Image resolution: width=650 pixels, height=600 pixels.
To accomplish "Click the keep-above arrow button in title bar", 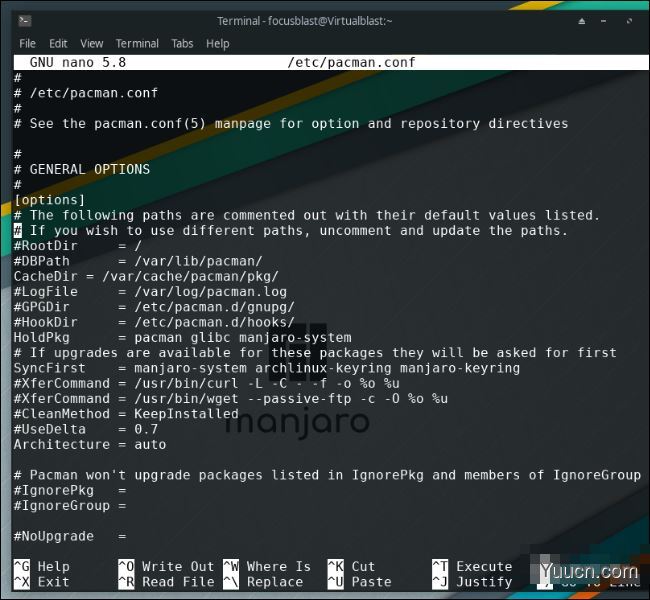I will pyautogui.click(x=582, y=21).
